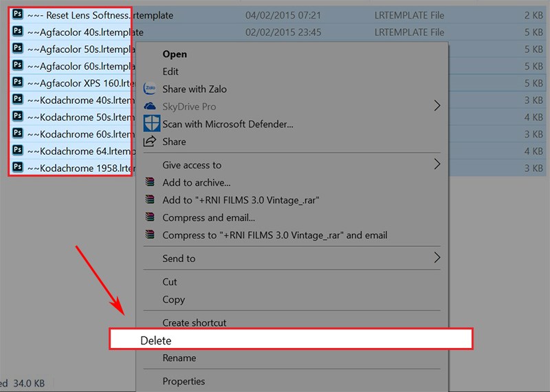Click the SkyDrive cloud icon

[150, 106]
